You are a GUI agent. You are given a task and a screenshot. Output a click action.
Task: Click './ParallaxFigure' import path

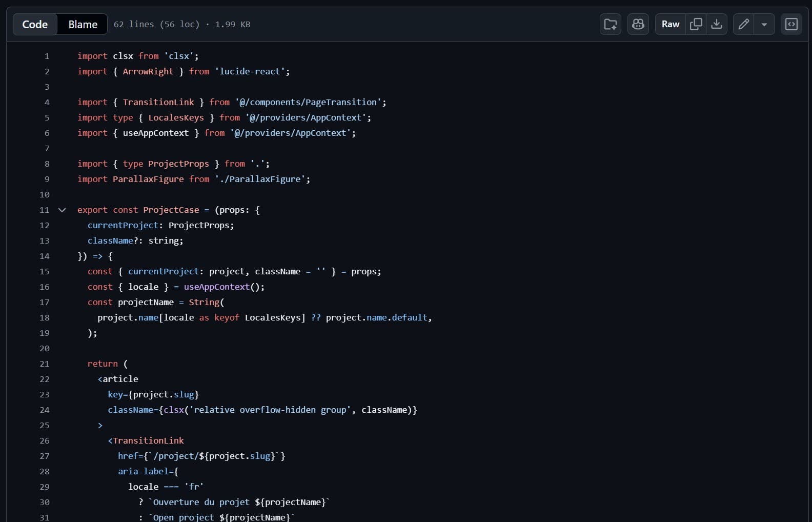260,179
